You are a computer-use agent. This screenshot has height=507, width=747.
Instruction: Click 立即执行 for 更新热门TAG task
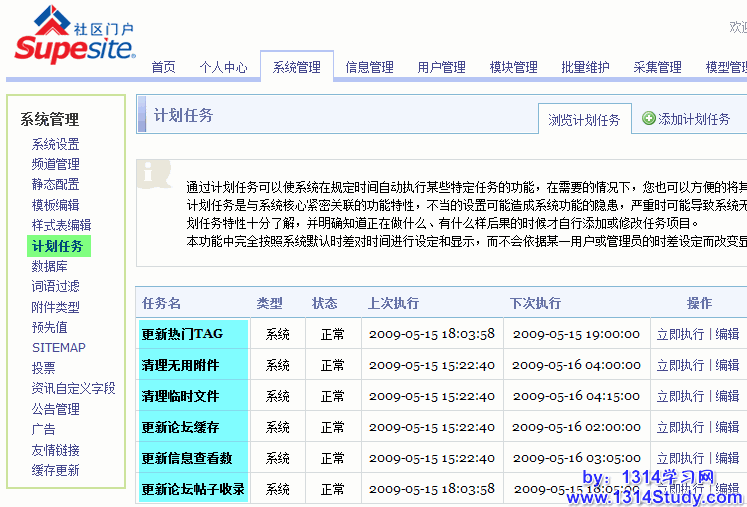click(680, 334)
